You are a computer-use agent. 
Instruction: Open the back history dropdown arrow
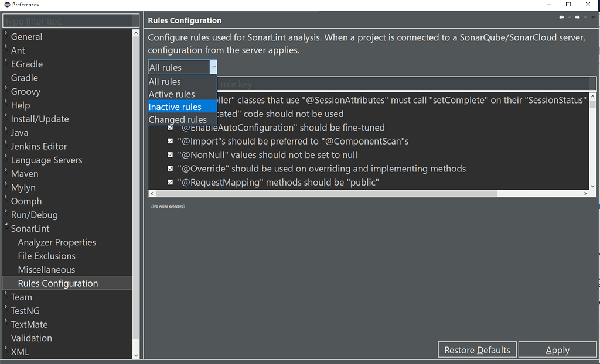point(568,18)
